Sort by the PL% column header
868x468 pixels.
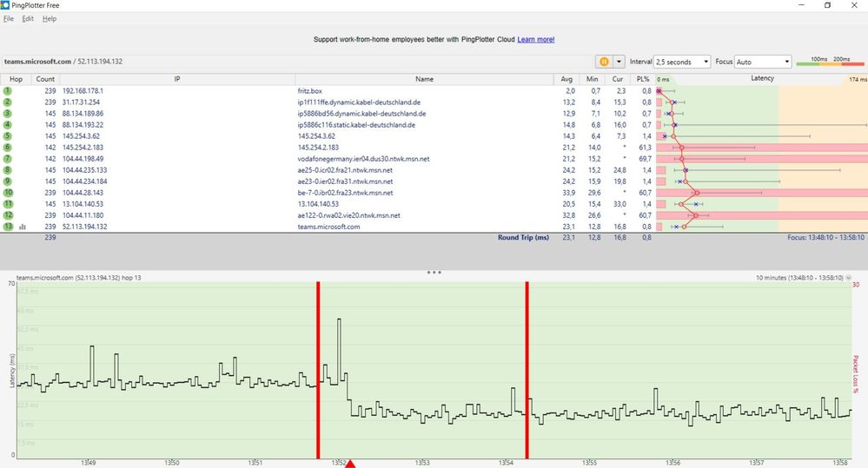point(643,79)
